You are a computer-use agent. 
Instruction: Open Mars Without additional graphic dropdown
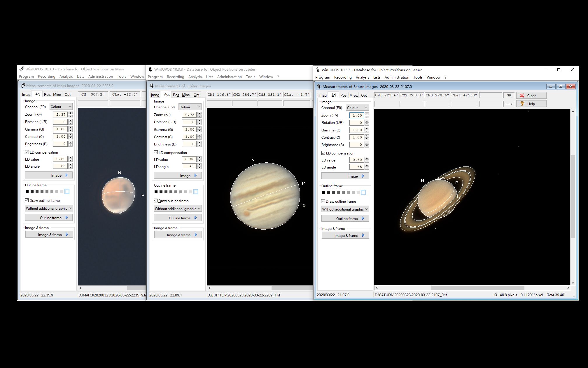(x=49, y=208)
